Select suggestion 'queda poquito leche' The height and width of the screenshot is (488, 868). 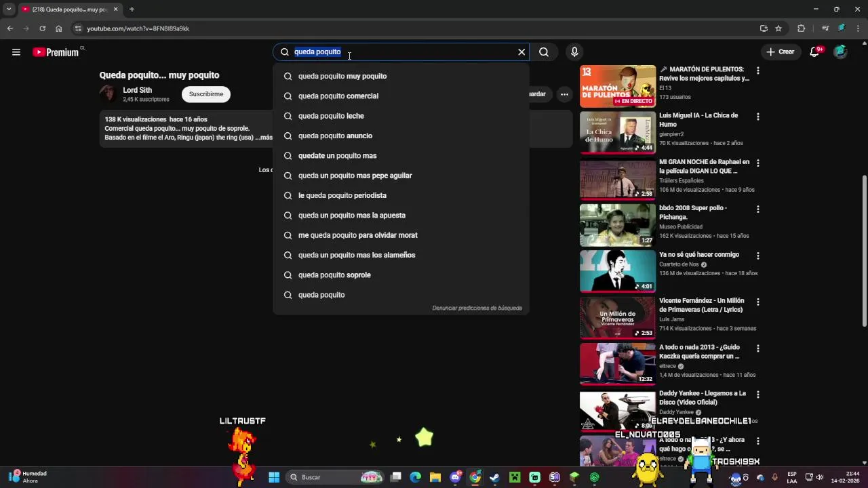pos(401,116)
